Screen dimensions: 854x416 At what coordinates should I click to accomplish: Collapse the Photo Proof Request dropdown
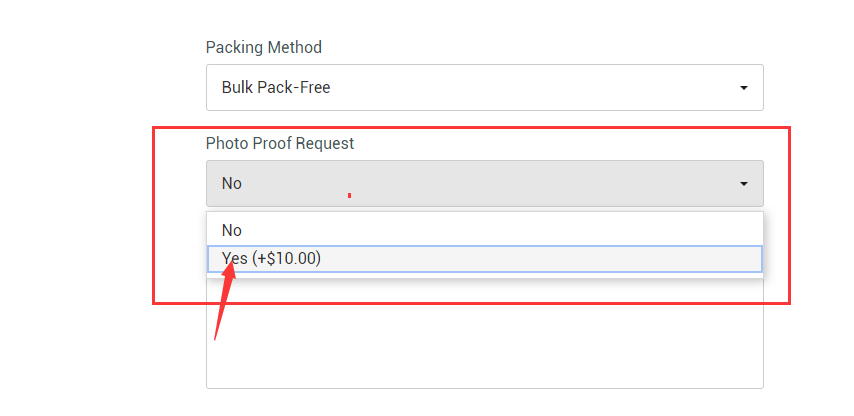pos(484,184)
